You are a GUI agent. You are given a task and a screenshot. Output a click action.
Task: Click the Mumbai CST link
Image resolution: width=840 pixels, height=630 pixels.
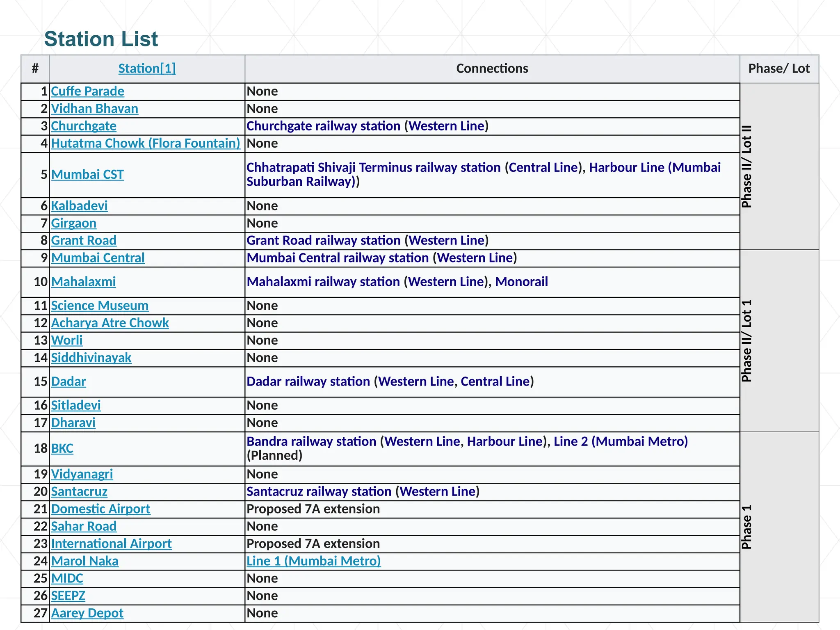coord(87,175)
